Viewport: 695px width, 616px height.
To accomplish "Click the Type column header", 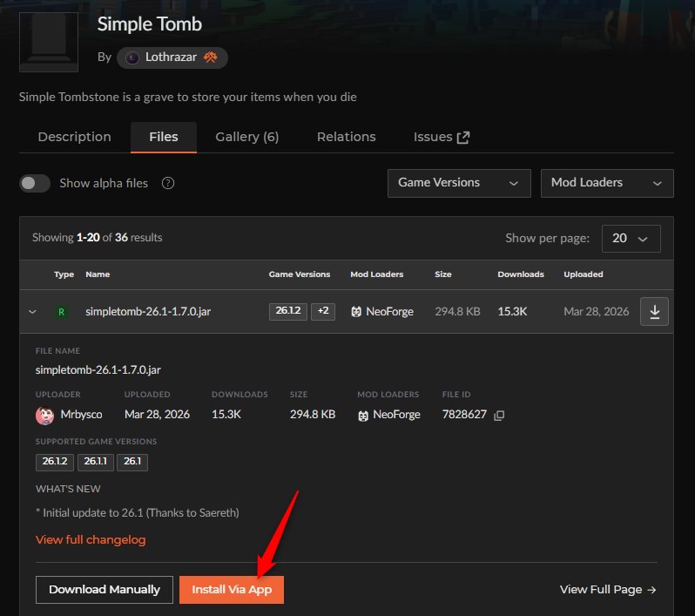I will tap(64, 274).
